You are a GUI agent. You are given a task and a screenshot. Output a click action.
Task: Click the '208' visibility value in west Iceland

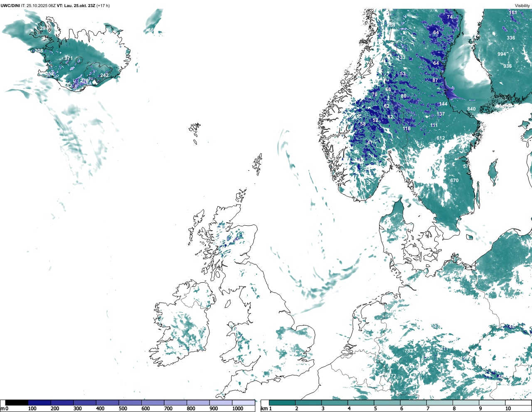point(39,51)
